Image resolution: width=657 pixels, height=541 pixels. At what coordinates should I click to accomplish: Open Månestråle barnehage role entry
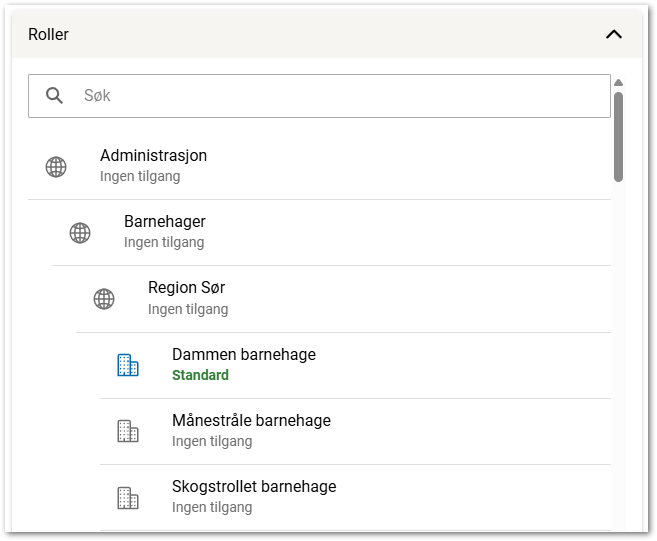251,421
